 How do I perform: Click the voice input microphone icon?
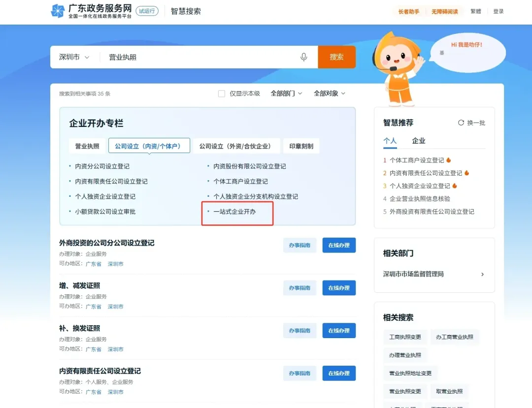(304, 57)
